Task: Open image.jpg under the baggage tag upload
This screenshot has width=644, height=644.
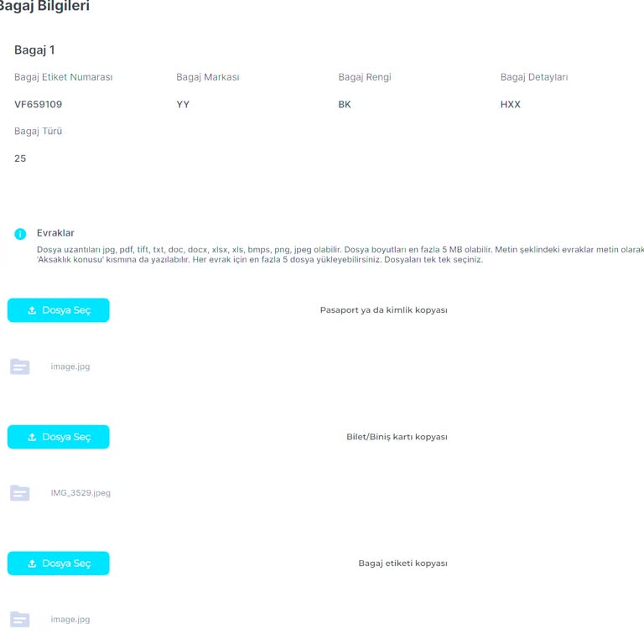Action: click(x=70, y=620)
